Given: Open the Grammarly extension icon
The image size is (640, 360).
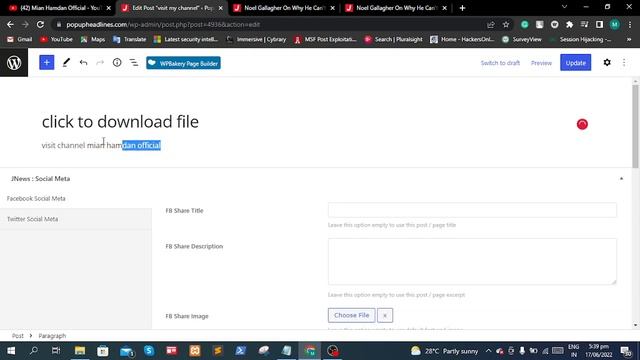Looking at the screenshot, I should click(524, 25).
